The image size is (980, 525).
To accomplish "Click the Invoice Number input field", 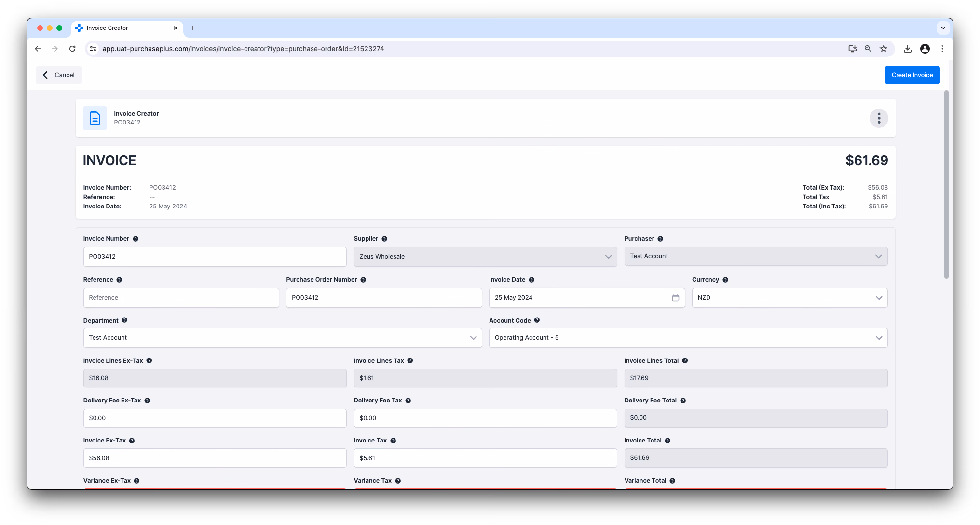I will click(x=215, y=257).
